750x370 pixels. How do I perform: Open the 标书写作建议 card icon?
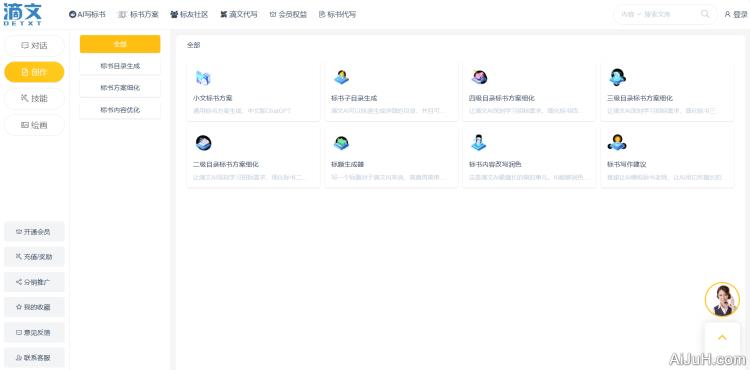(x=618, y=143)
